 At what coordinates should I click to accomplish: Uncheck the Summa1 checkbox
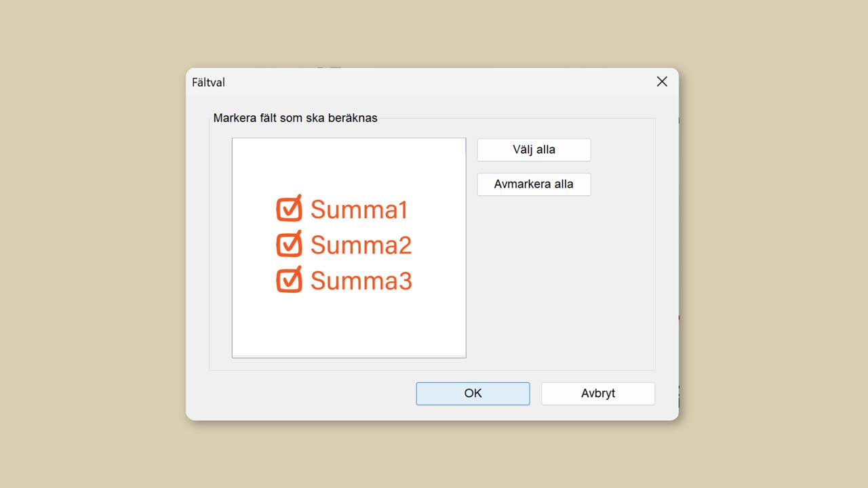(x=289, y=209)
